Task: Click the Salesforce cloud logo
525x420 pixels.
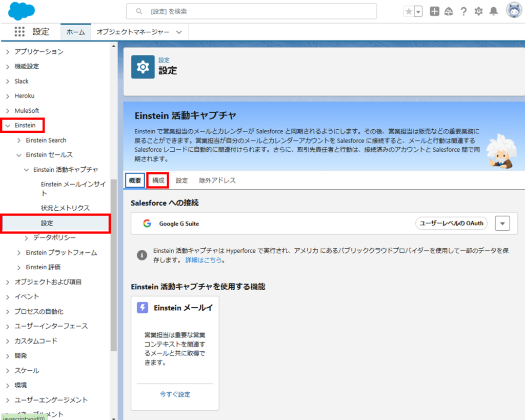Action: point(21,11)
